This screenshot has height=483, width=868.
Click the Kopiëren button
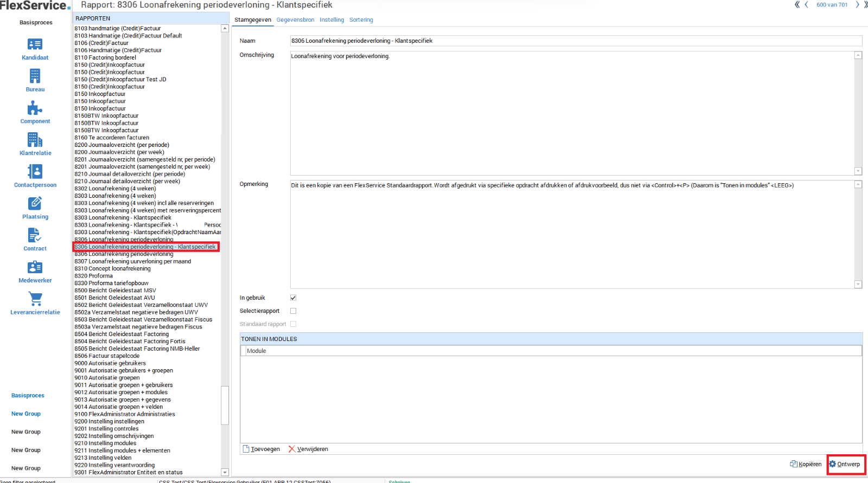coord(806,464)
